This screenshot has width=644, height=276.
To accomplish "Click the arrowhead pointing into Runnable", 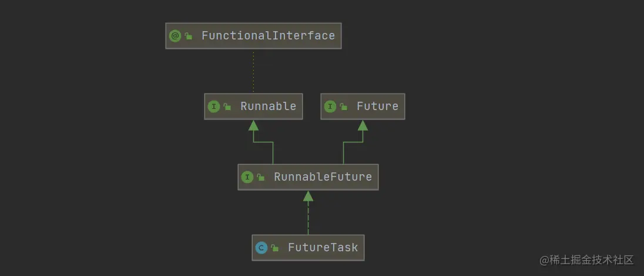I will click(253, 125).
